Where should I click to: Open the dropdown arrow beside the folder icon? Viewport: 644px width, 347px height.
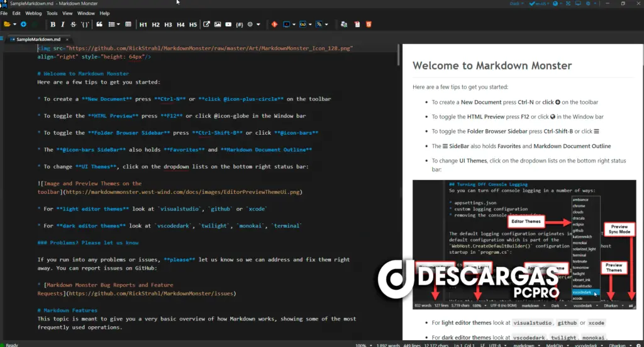14,25
